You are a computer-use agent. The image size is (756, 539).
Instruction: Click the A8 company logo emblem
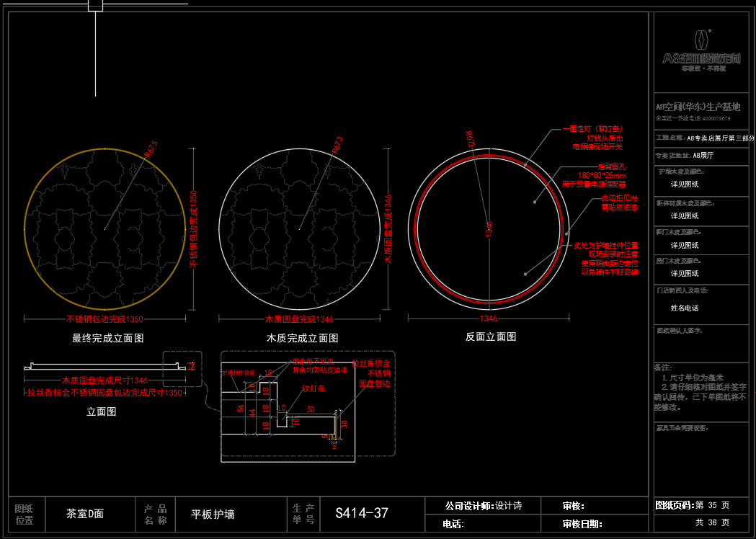pyautogui.click(x=702, y=40)
